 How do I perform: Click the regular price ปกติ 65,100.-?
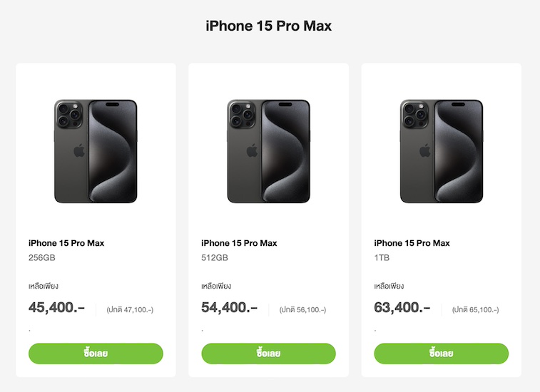pos(476,310)
